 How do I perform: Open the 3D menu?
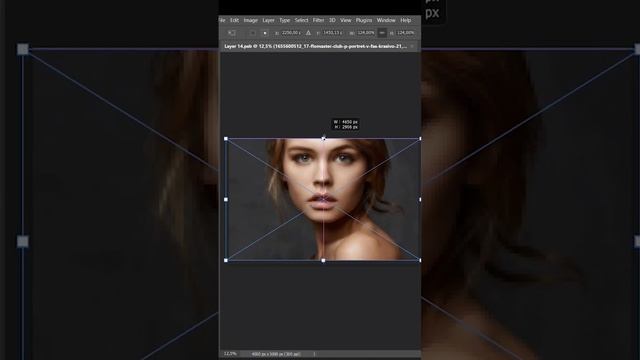(332, 20)
